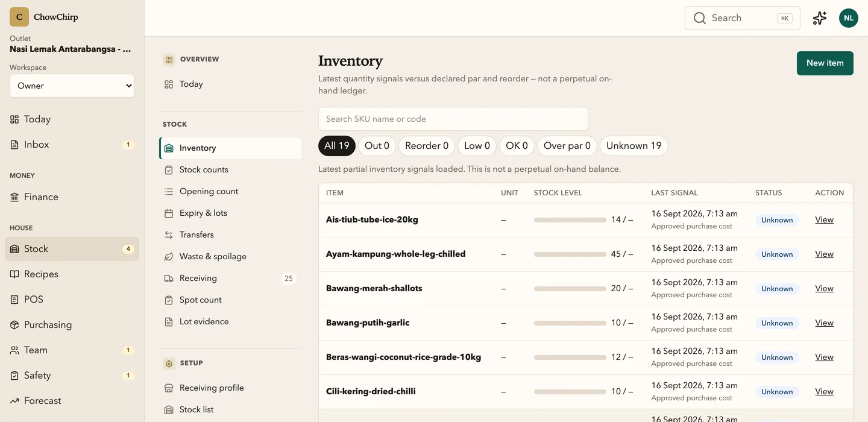868x422 pixels.
Task: Click the STOCK LEVEL column header
Action: (558, 193)
